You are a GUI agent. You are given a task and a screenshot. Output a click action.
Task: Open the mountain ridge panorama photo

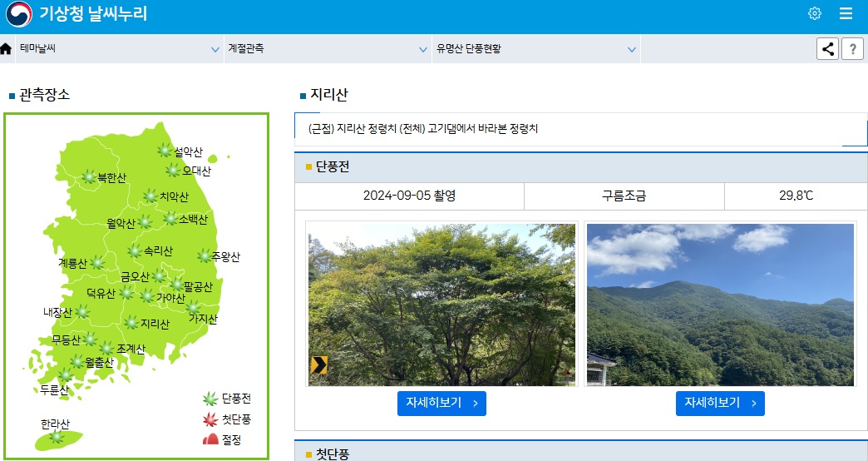[720, 305]
